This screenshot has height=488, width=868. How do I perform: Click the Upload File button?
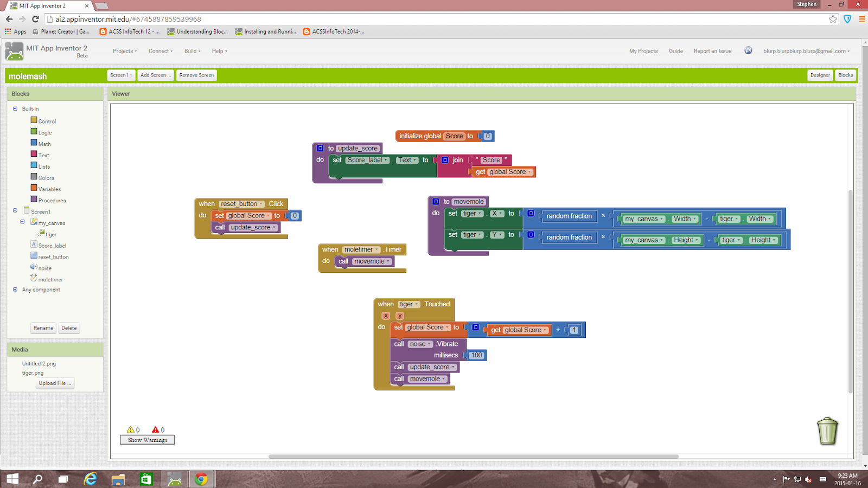coord(55,383)
